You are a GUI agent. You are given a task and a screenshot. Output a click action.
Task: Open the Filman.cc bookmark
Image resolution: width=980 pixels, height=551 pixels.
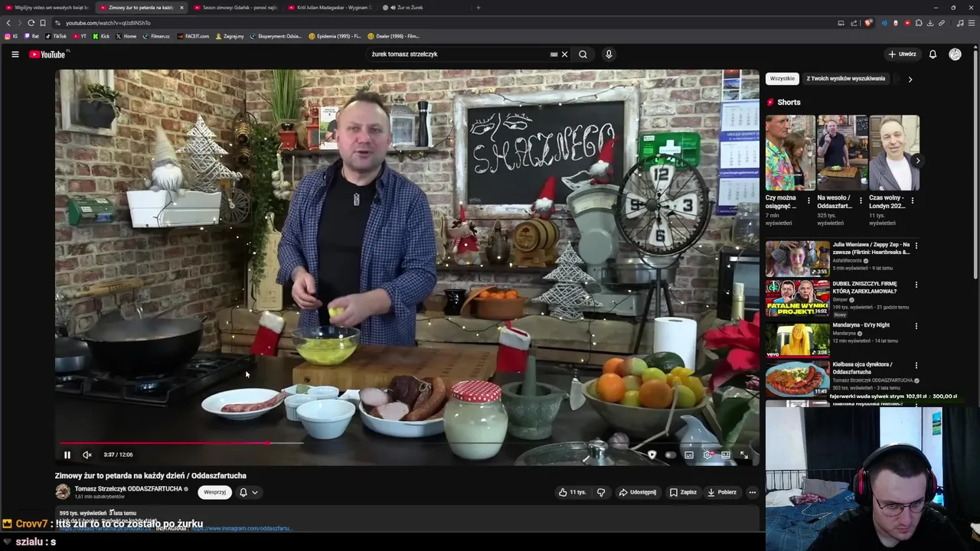coord(156,36)
